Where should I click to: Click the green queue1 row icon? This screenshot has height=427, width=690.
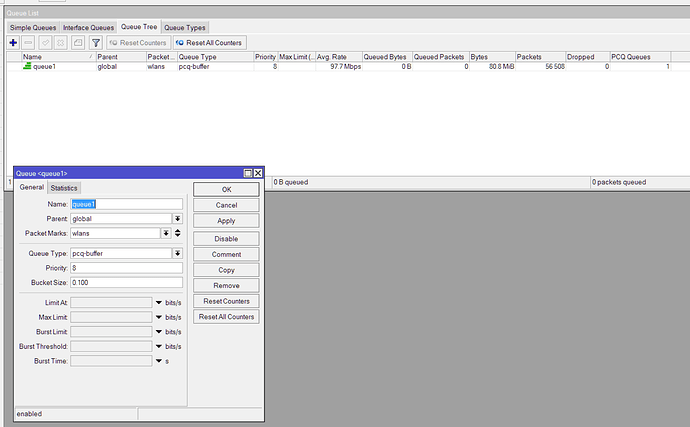(x=27, y=66)
